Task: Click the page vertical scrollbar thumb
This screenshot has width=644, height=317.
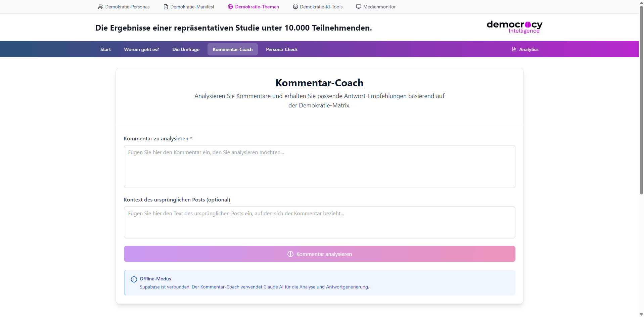Action: [x=641, y=100]
